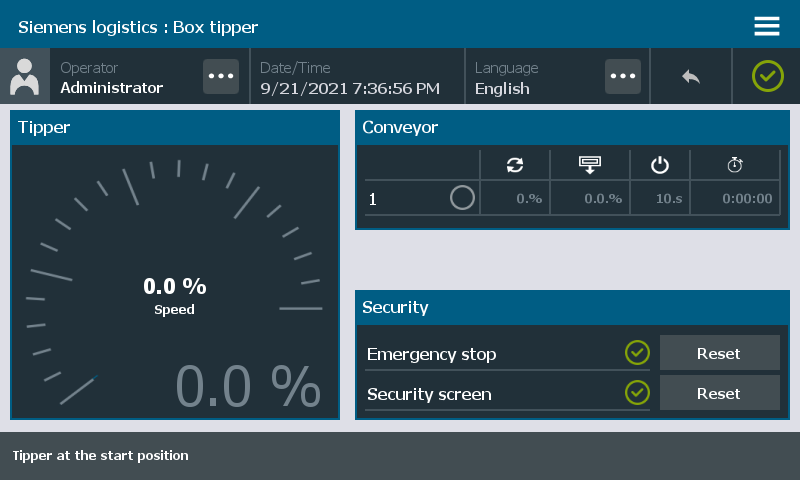Open the Language options ellipsis button
Viewport: 800px width, 480px height.
click(623, 77)
